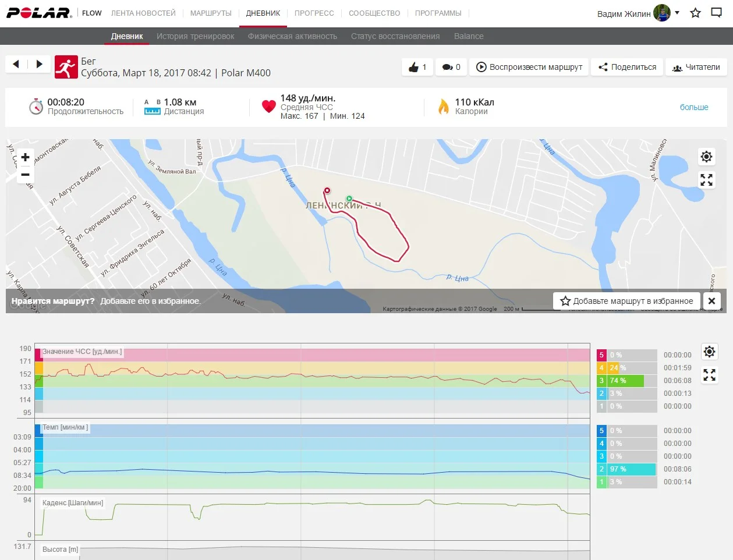The width and height of the screenshot is (733, 560).
Task: Open the notifications chat bubble icon
Action: pos(717,13)
